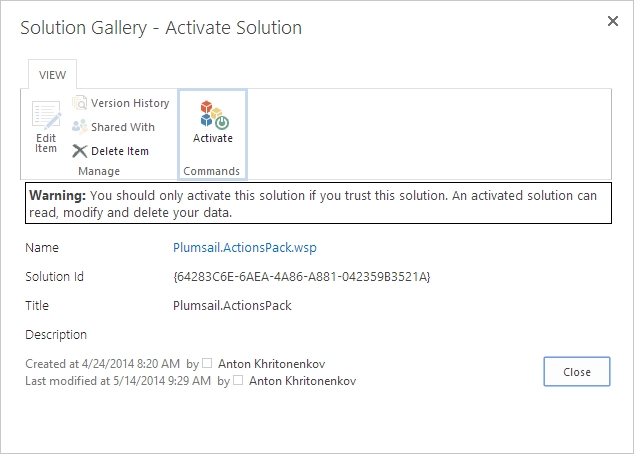
Task: Open Version History from the ribbon
Action: [x=120, y=103]
